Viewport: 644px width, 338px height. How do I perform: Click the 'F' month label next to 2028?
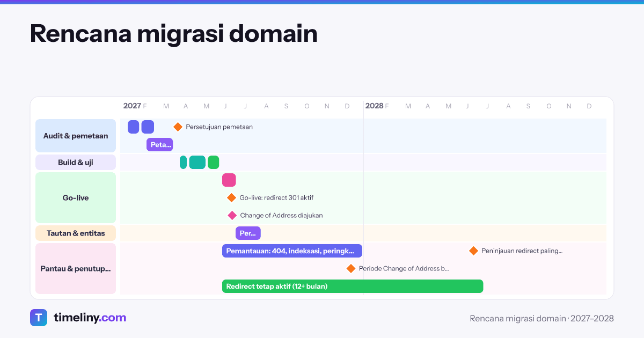[x=387, y=106]
